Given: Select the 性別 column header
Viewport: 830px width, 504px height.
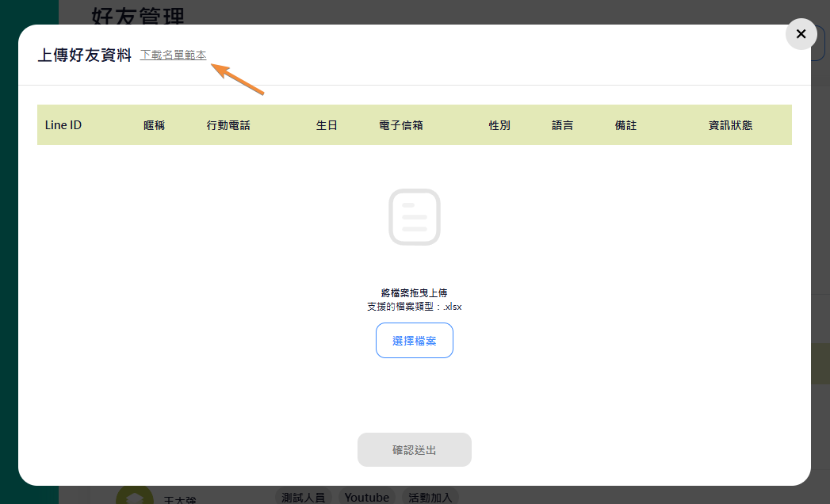Looking at the screenshot, I should [x=499, y=125].
